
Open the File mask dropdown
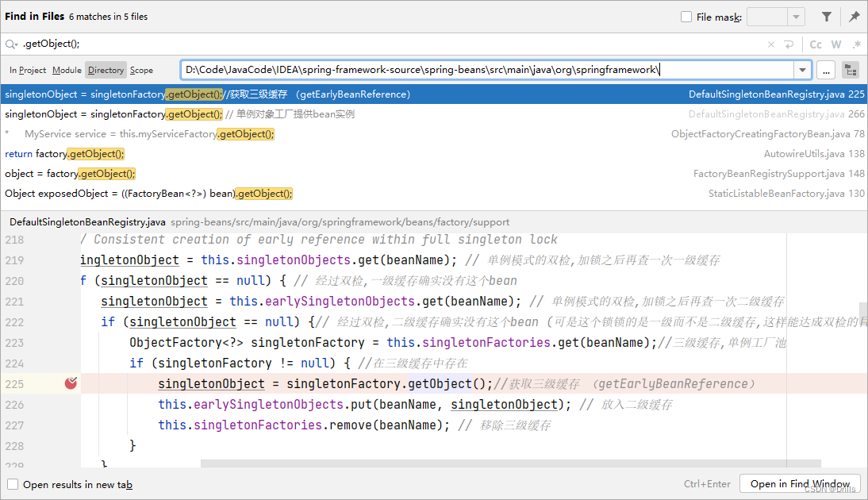[796, 17]
